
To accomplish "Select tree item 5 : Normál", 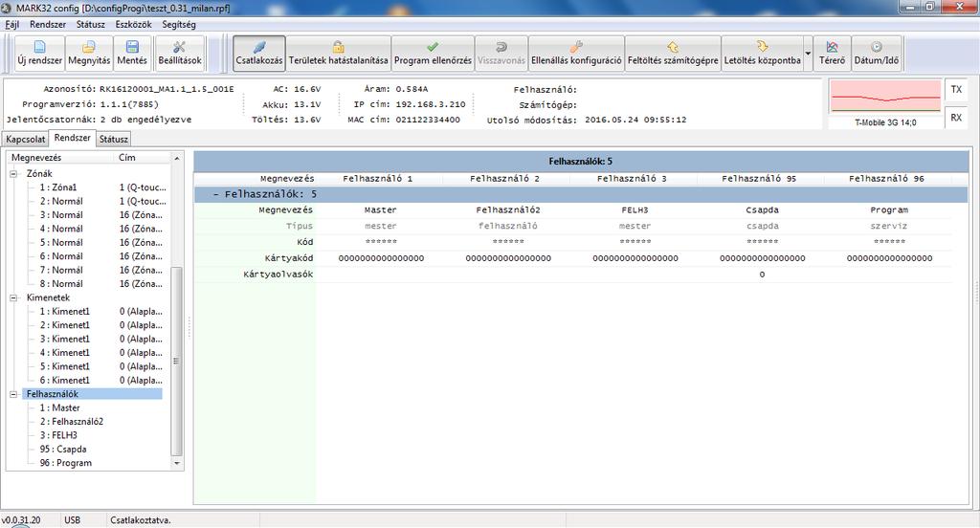I will (x=61, y=242).
